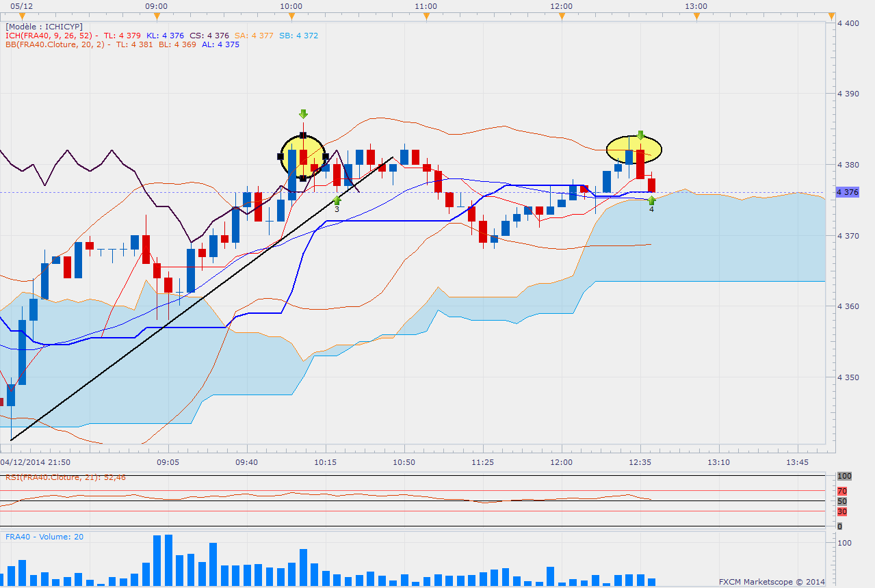The image size is (875, 588).
Task: Click the 09:40 bottom axis label
Action: pos(247,462)
